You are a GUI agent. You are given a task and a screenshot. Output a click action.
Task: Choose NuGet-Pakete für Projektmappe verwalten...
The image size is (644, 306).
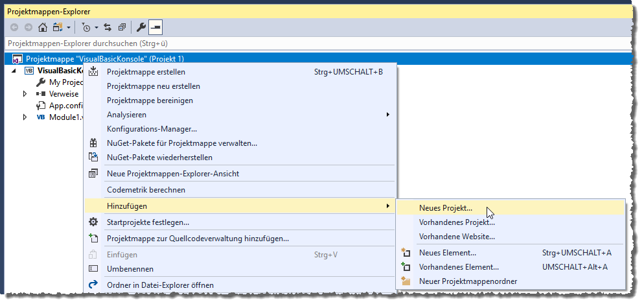[240, 143]
